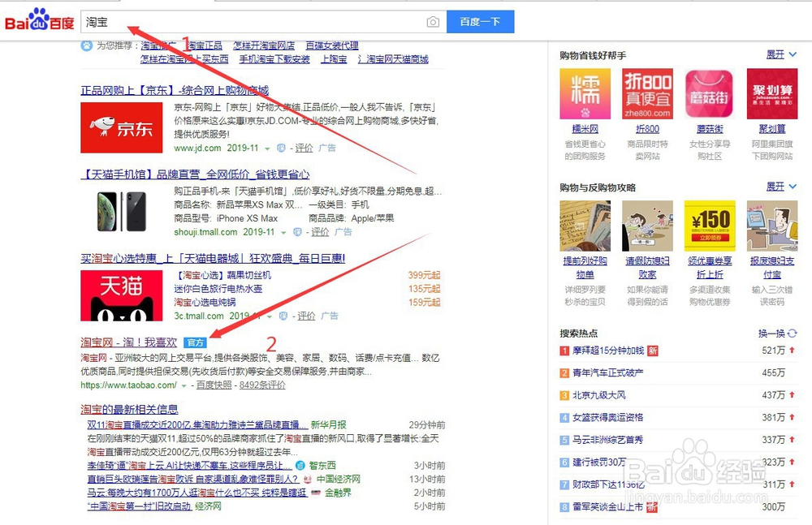This screenshot has height=525, width=812.
Task: Click the 官方 badge on 淘宝网 result
Action: (195, 342)
